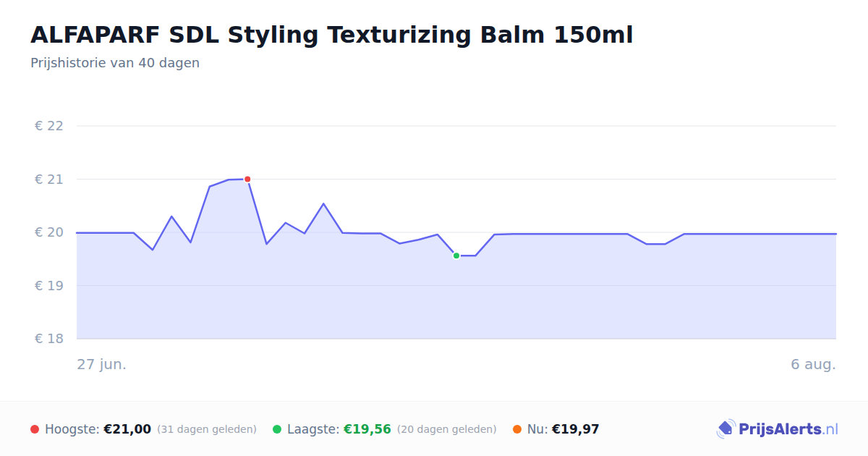Click the €19,97 current price value

coord(576,429)
